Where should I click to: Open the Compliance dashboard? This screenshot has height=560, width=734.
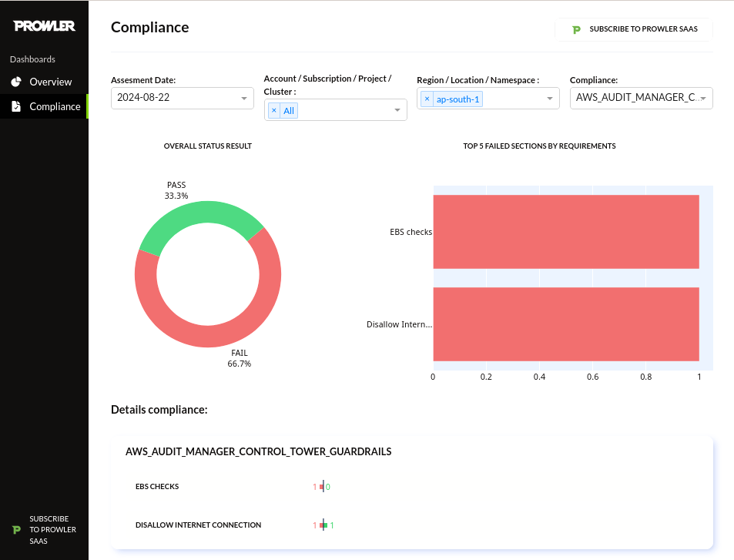pos(44,106)
